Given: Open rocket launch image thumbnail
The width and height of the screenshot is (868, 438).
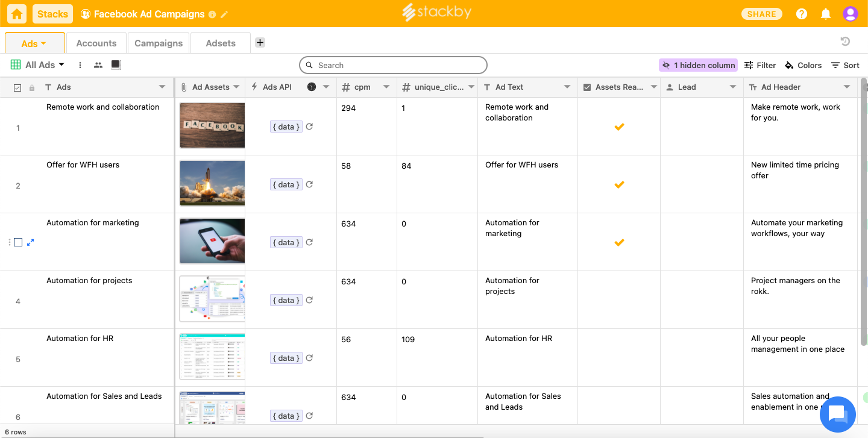Looking at the screenshot, I should 212,183.
